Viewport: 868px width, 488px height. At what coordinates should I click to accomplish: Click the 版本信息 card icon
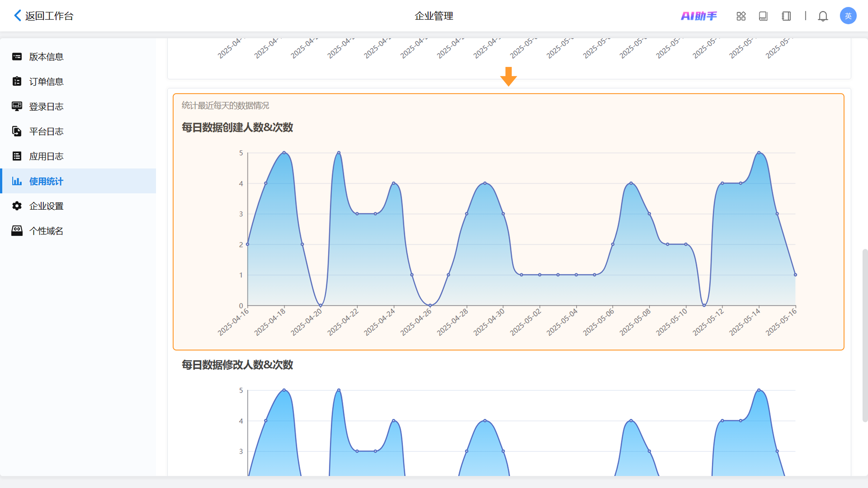point(17,57)
